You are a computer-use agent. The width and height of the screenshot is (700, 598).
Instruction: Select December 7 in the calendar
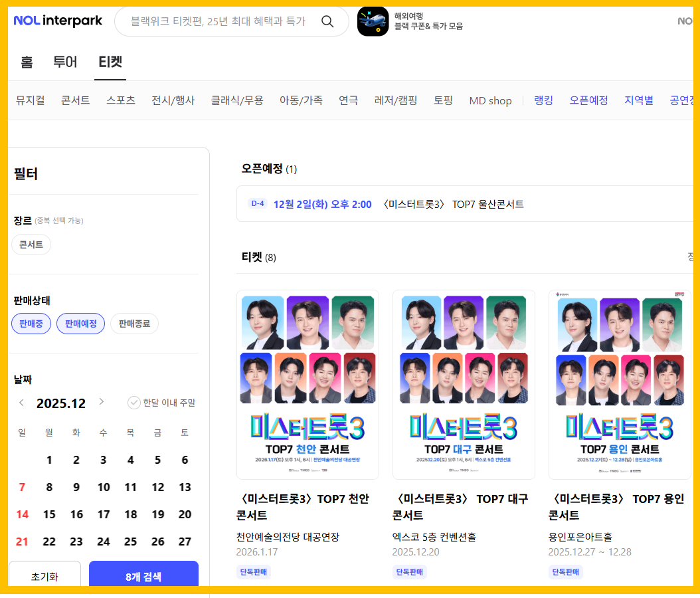[22, 487]
